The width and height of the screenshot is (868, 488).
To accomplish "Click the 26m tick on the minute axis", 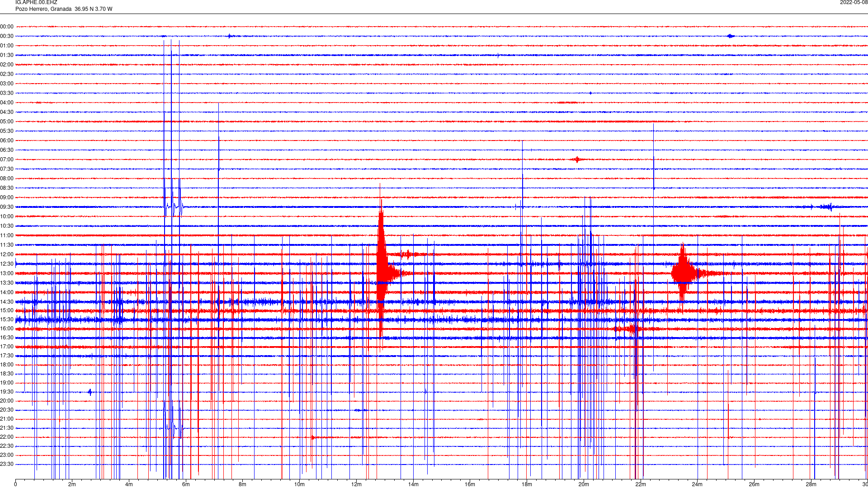I will pyautogui.click(x=754, y=484).
